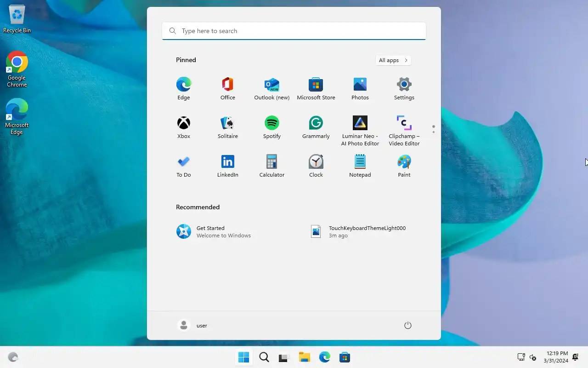The width and height of the screenshot is (588, 368).
Task: Launch the Photos app
Action: pos(360,88)
